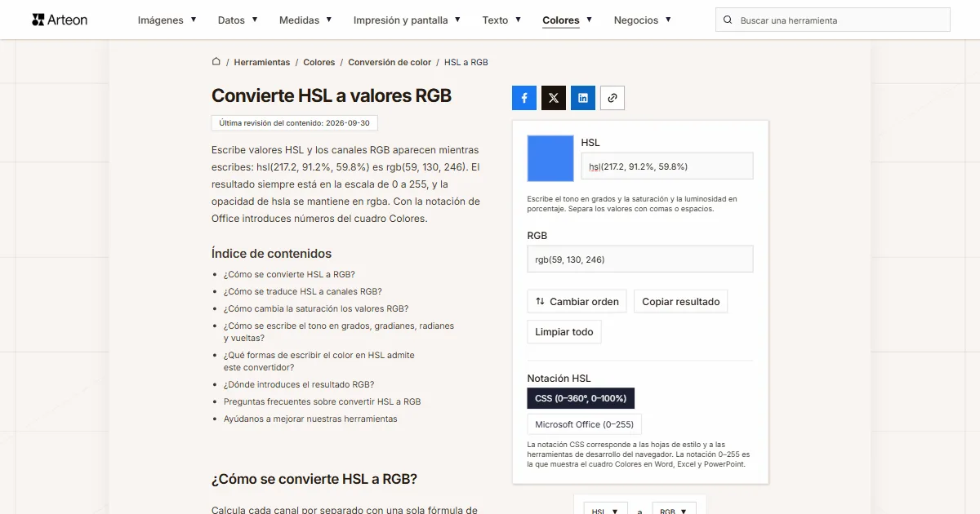Image resolution: width=980 pixels, height=514 pixels.
Task: Click the blue color preview swatch
Action: [x=550, y=158]
